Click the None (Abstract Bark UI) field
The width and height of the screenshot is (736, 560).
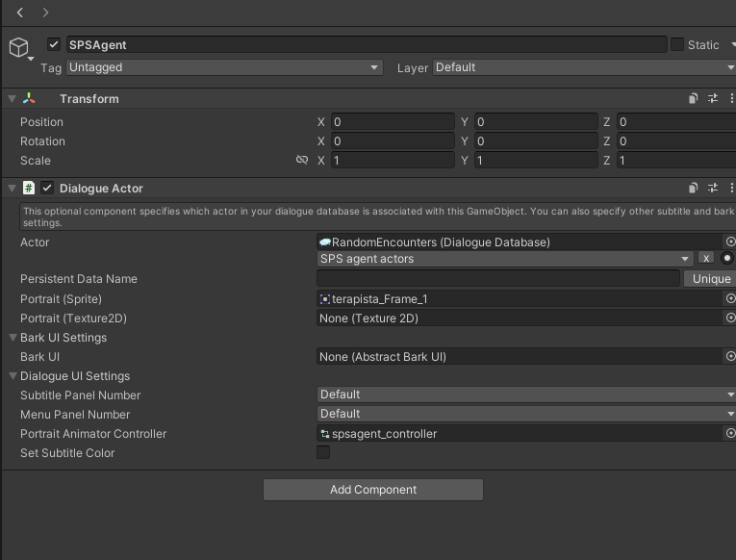(520, 357)
